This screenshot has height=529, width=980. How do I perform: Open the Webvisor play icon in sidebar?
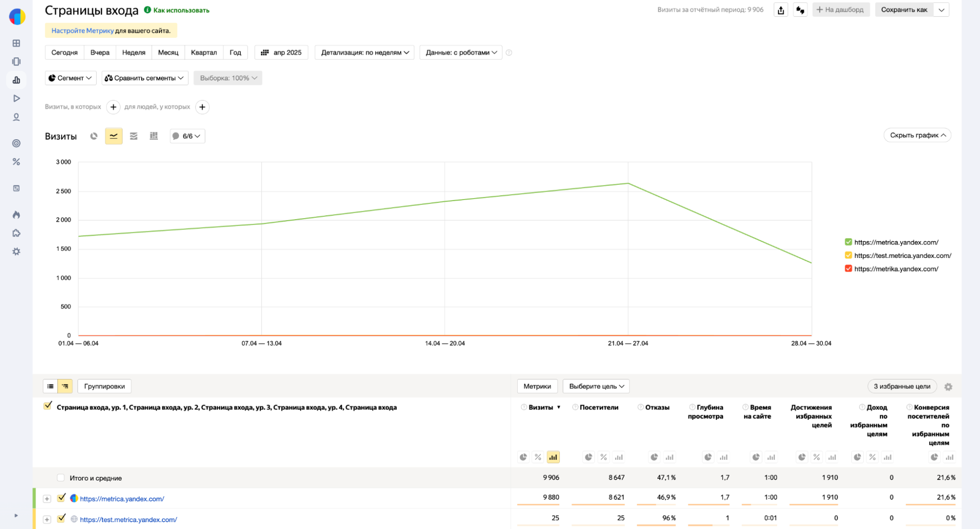pyautogui.click(x=16, y=99)
